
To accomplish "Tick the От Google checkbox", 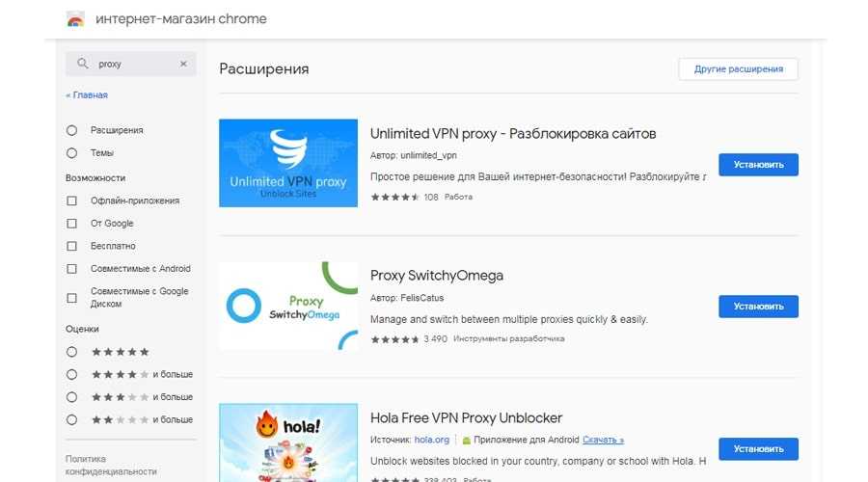I will pyautogui.click(x=71, y=224).
